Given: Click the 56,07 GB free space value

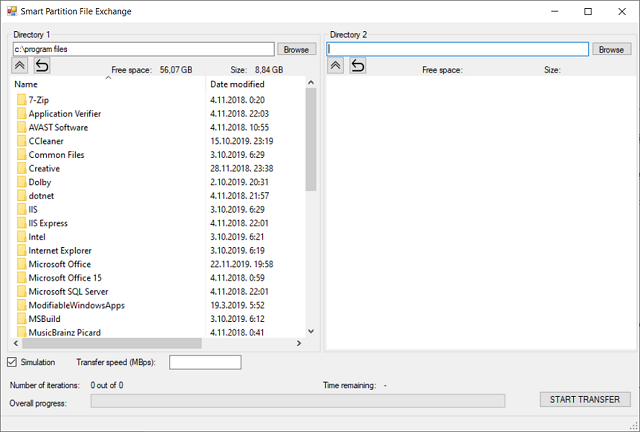Looking at the screenshot, I should pos(176,70).
